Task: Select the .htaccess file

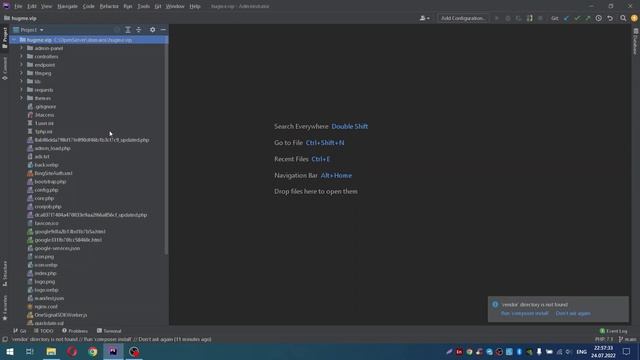Action: pyautogui.click(x=44, y=115)
